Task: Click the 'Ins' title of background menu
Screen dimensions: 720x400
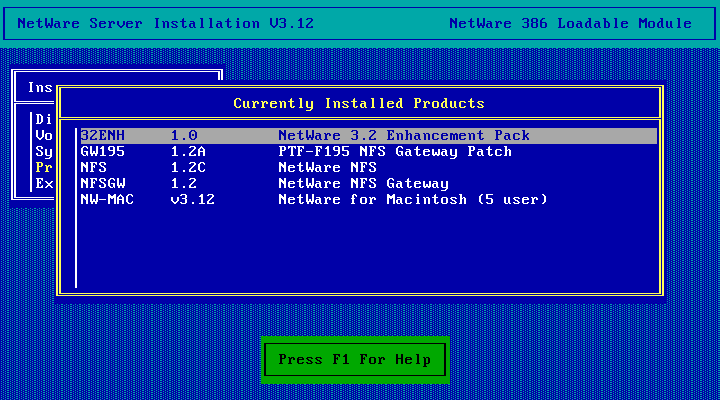Action: click(40, 87)
